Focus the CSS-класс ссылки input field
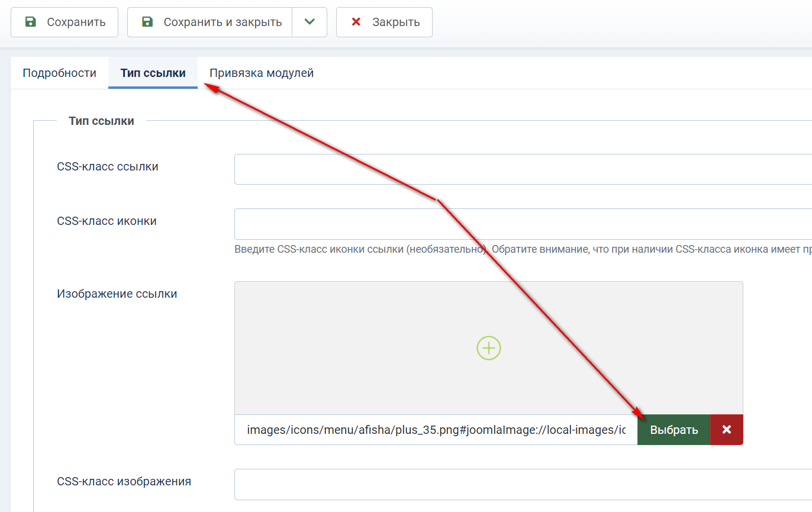 pos(521,169)
